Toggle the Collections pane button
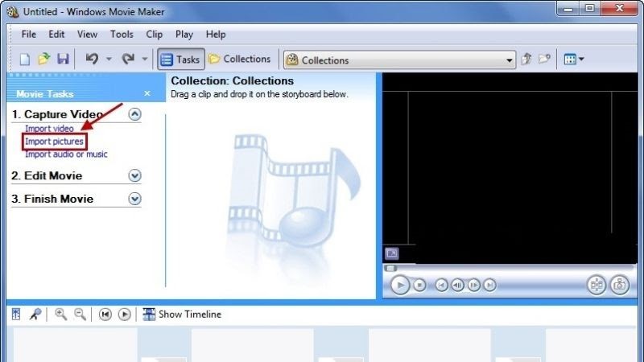This screenshot has height=362, width=644. tap(240, 59)
